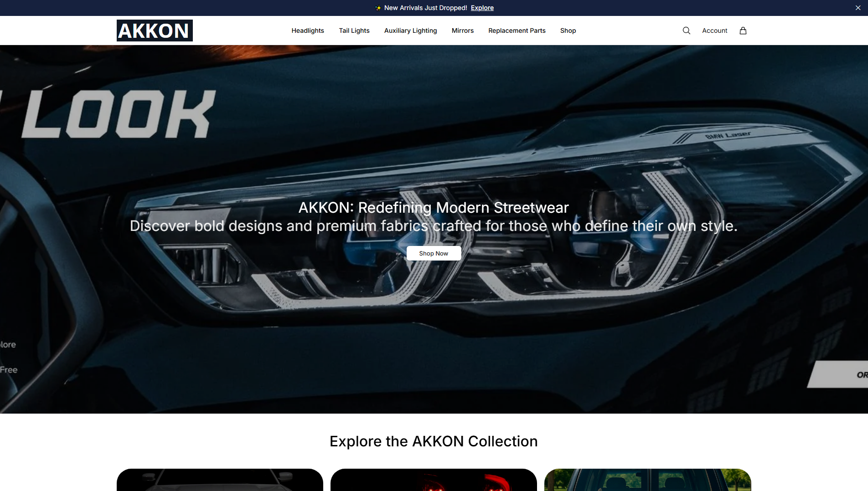
Task: Open the Headlights menu
Action: 308,31
